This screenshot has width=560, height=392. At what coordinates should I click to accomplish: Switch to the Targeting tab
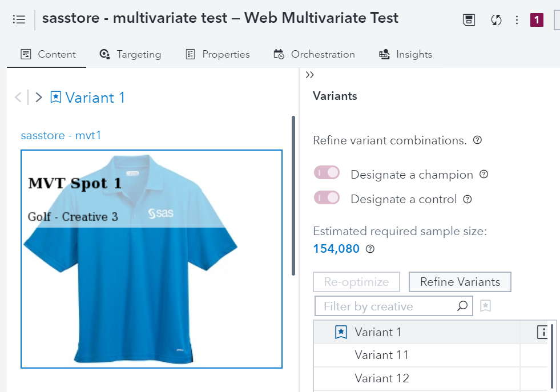[130, 55]
